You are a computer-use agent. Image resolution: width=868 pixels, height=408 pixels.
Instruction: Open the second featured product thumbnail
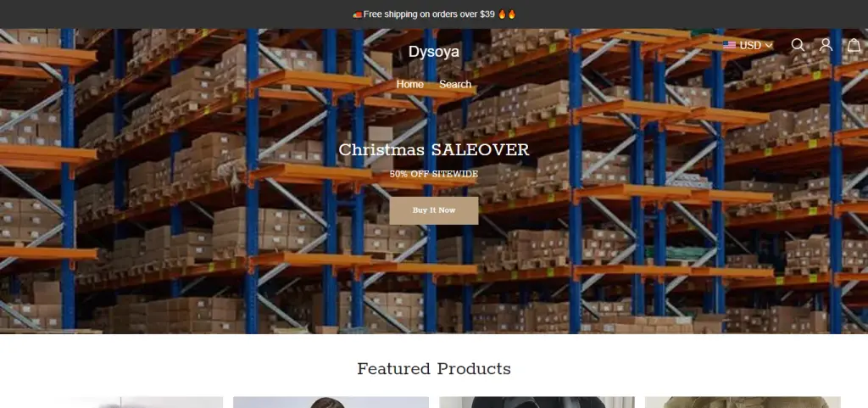[x=331, y=402]
